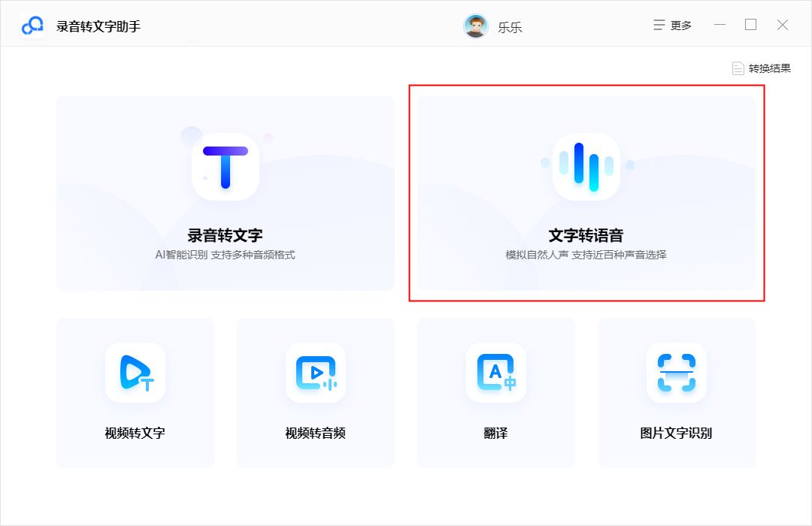Select the 录音转文字 title text
The height and width of the screenshot is (526, 812).
(x=225, y=235)
